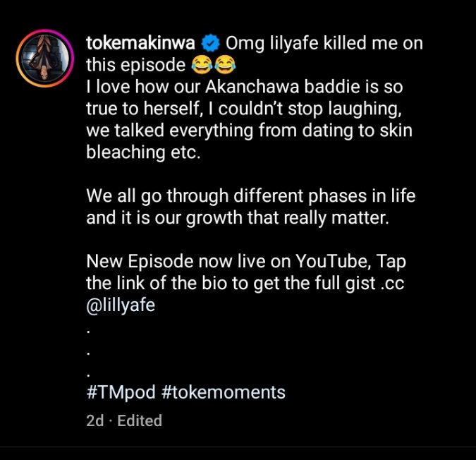This screenshot has width=476, height=460.
Task: Tap the blue verified badge
Action: 211,43
